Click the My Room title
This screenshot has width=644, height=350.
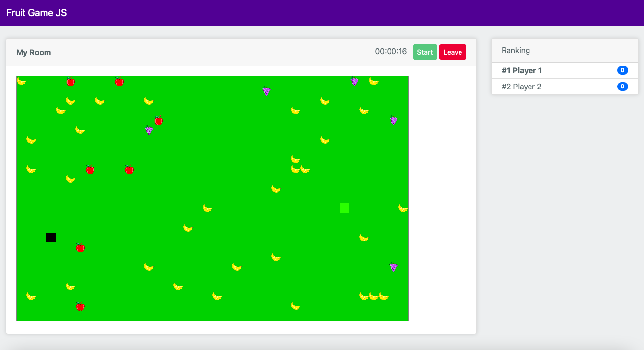34,52
